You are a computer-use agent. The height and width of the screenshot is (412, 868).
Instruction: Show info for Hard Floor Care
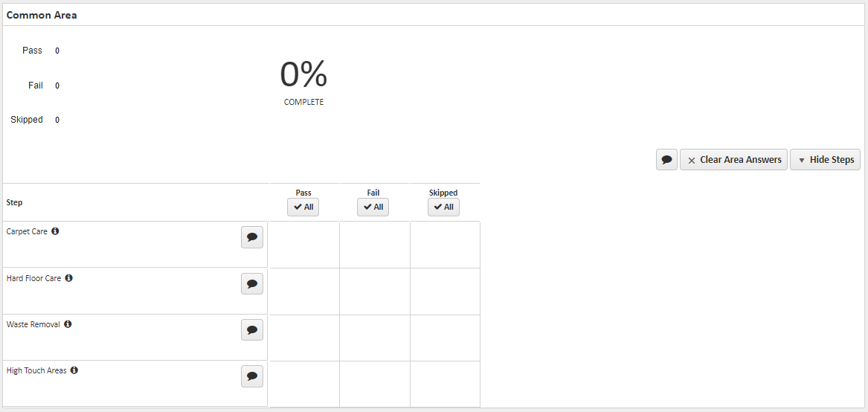[x=69, y=278]
